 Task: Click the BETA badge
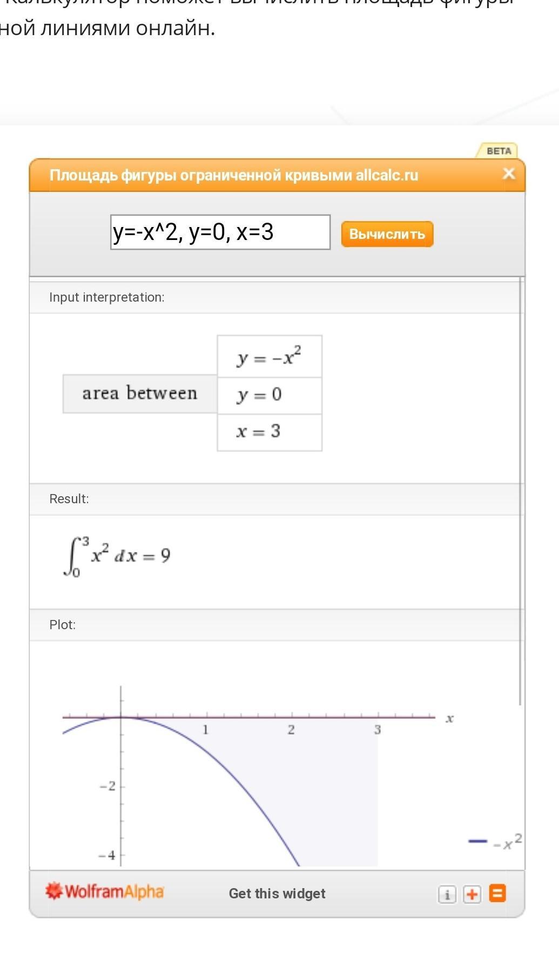(x=499, y=151)
